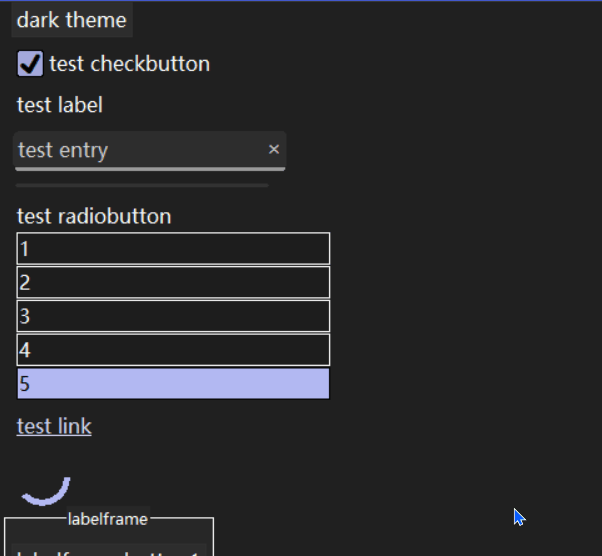
Task: Choose radio option 3
Action: 173,316
